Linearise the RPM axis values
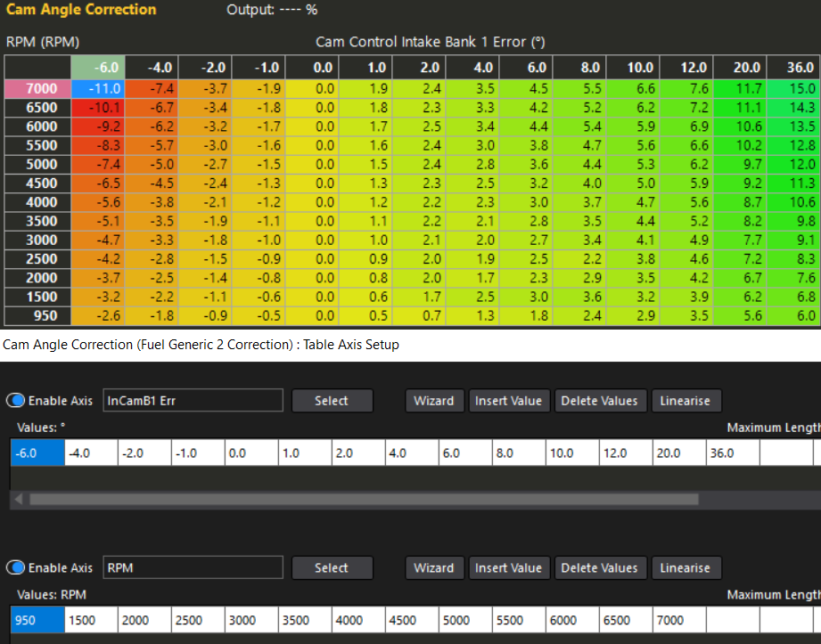821x644 pixels. tap(685, 568)
